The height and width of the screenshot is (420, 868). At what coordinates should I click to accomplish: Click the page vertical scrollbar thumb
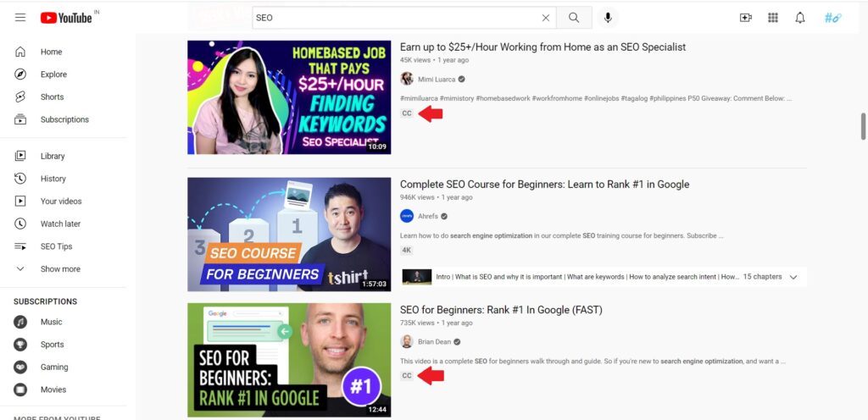point(863,126)
